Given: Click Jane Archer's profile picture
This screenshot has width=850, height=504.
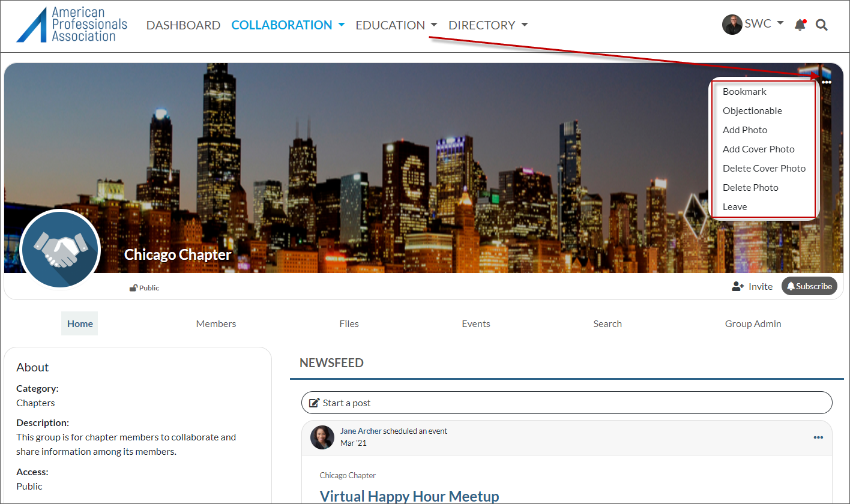Looking at the screenshot, I should pos(322,437).
